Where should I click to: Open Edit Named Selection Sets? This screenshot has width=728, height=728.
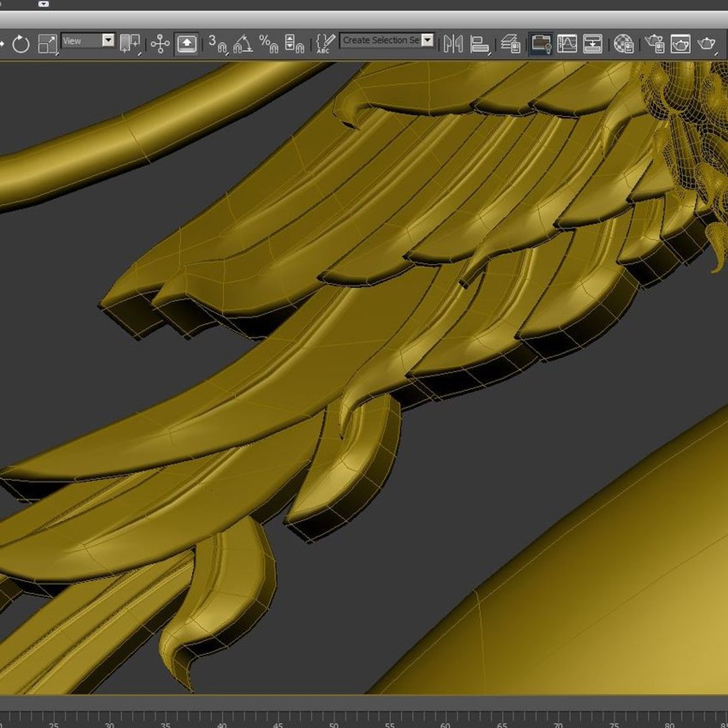coord(325,44)
